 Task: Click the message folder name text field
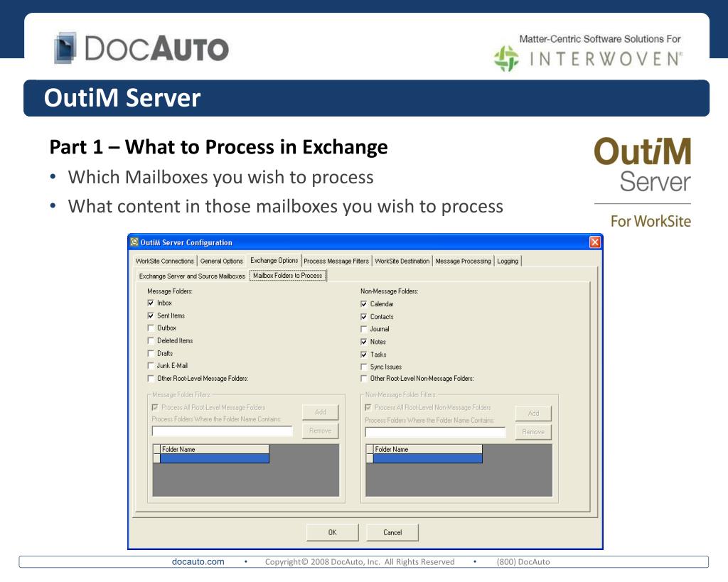[x=223, y=431]
